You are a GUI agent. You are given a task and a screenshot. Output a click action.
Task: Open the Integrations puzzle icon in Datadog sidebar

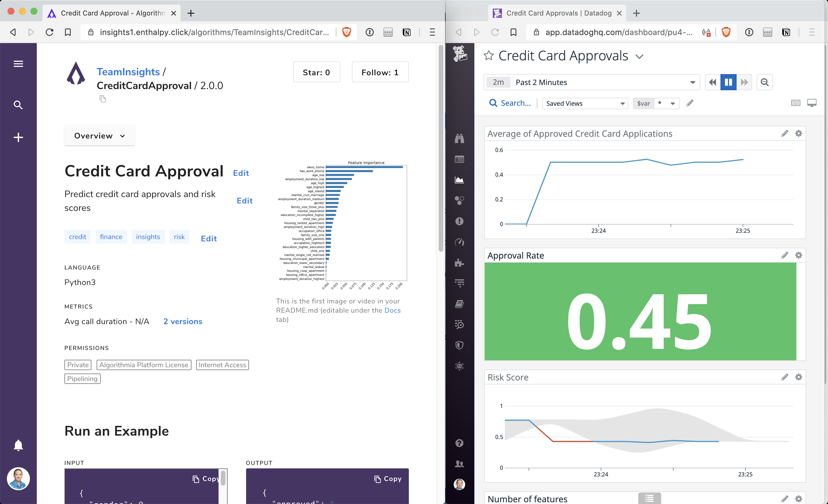tap(459, 263)
